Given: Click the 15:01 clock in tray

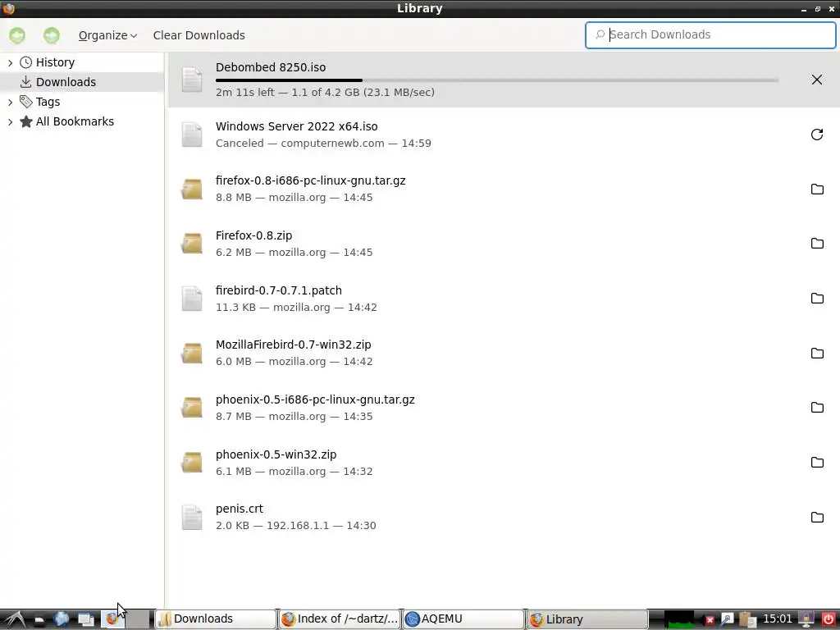Looking at the screenshot, I should click(x=778, y=619).
